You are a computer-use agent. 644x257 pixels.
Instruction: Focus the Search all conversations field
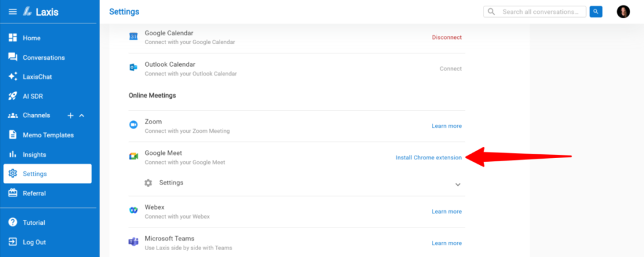[x=540, y=12]
